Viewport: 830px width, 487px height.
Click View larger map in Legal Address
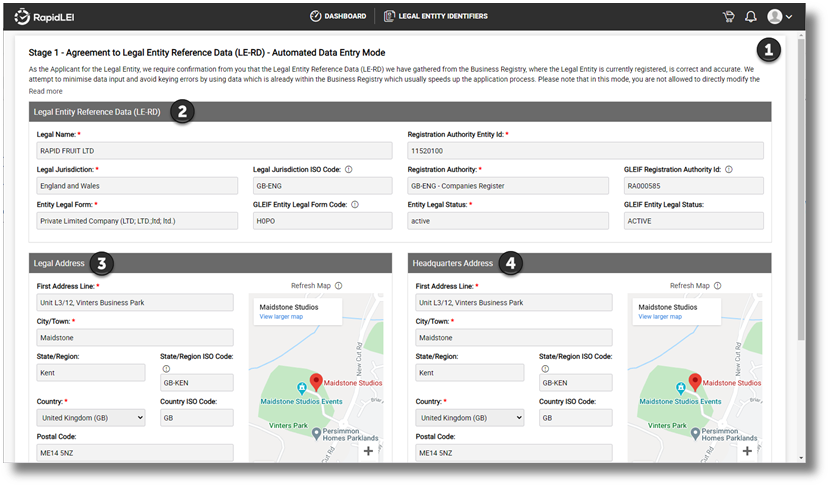(282, 316)
